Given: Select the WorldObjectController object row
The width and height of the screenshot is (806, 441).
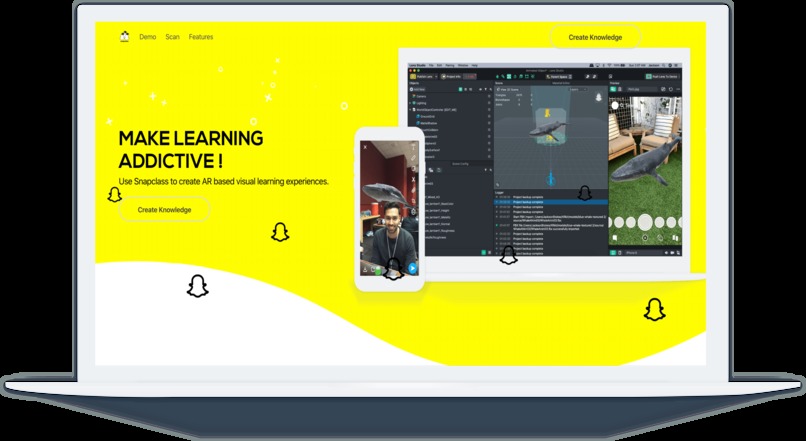Looking at the screenshot, I should coord(450,109).
